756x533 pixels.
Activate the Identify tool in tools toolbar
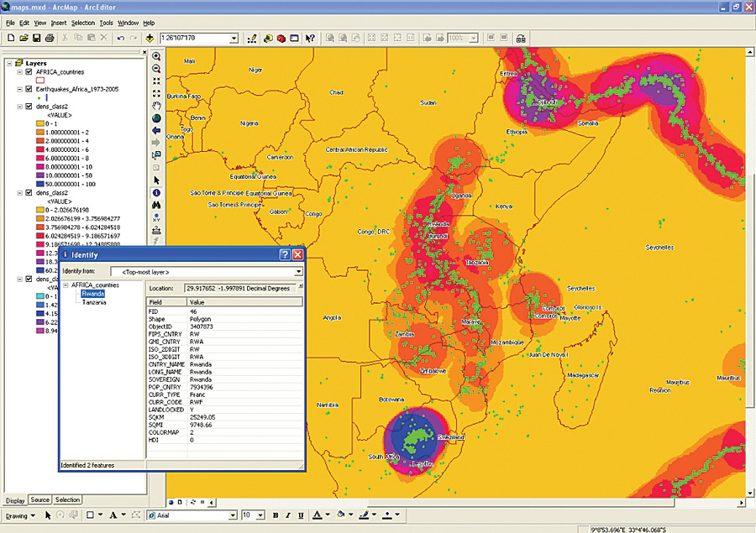pyautogui.click(x=156, y=192)
